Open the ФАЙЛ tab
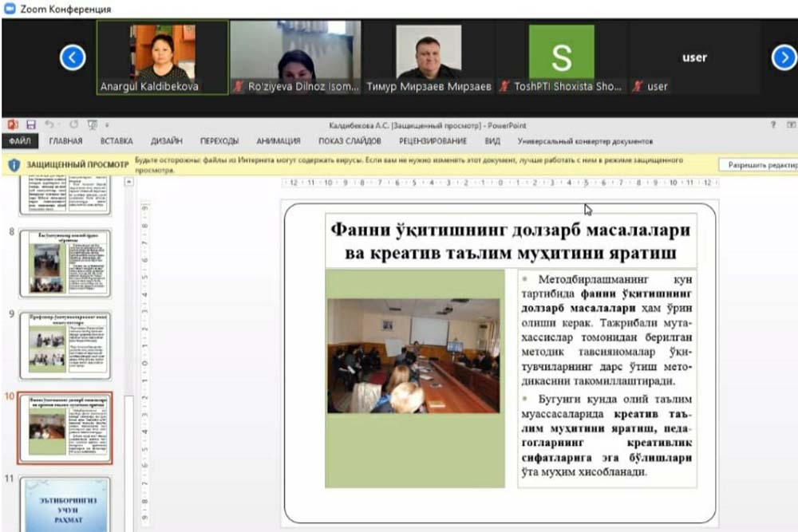The image size is (798, 532). (18, 141)
